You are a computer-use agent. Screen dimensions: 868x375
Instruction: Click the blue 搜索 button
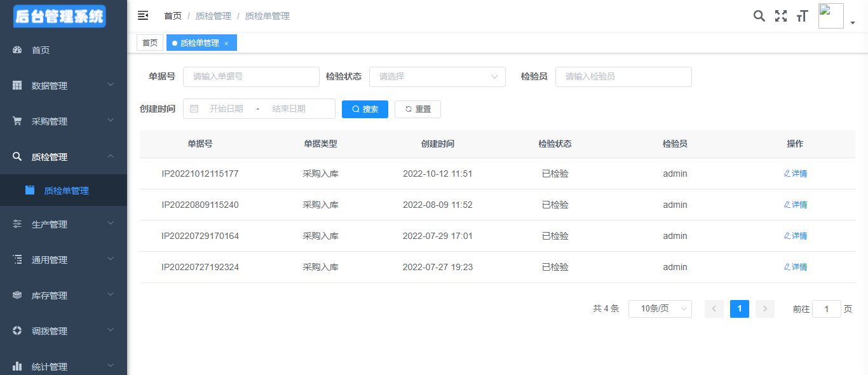click(365, 109)
